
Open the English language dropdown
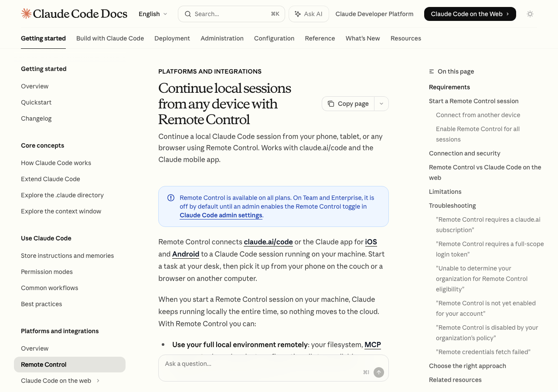tap(153, 14)
